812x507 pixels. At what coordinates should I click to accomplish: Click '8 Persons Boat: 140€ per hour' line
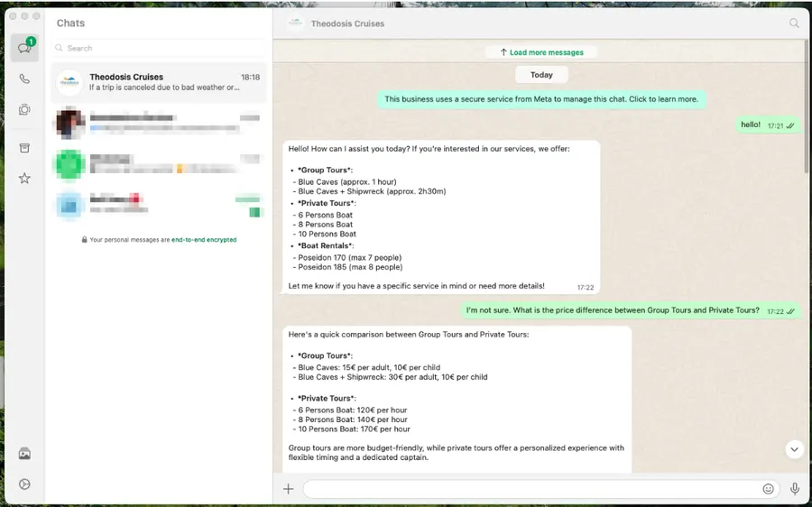coord(349,419)
